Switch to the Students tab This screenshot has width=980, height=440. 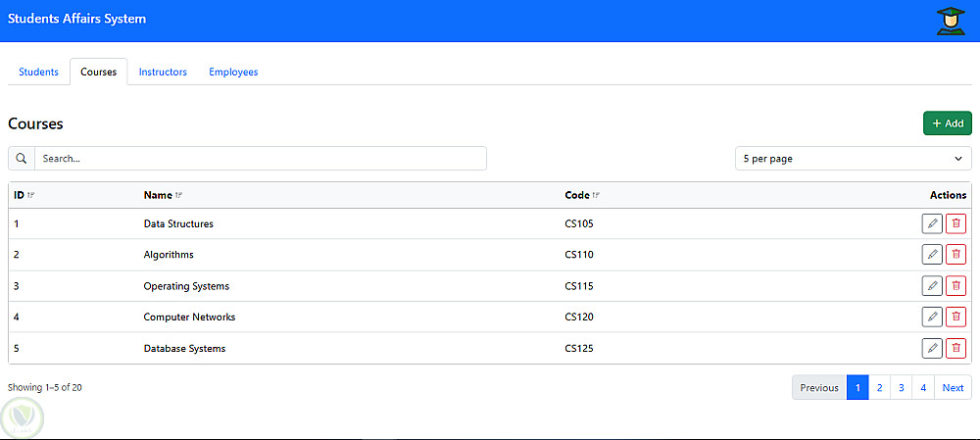[x=38, y=72]
